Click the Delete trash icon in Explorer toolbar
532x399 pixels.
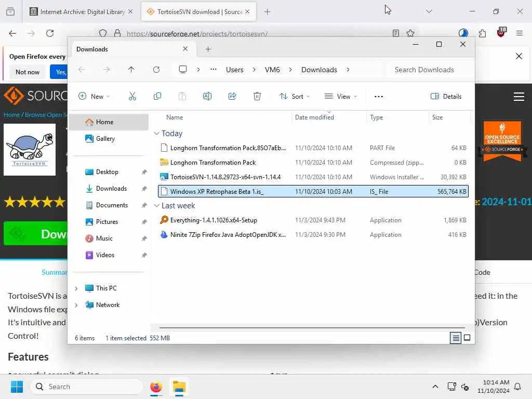pos(257,96)
